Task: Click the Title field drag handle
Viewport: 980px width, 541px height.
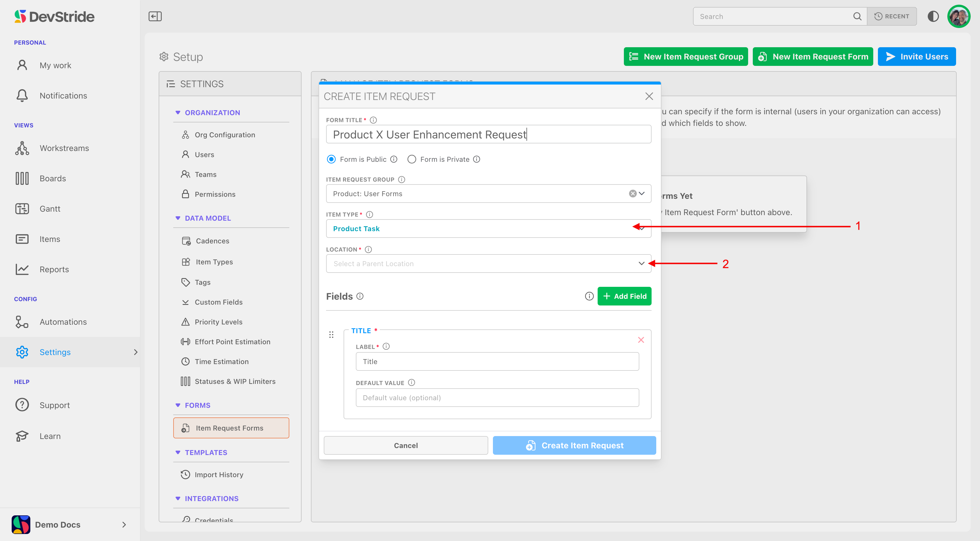Action: tap(331, 335)
